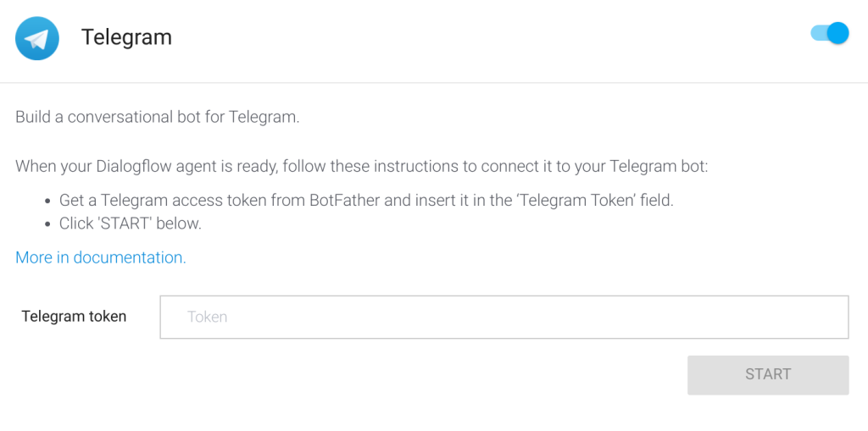Click the blue knob of the toggle
The width and height of the screenshot is (868, 431).
(838, 33)
